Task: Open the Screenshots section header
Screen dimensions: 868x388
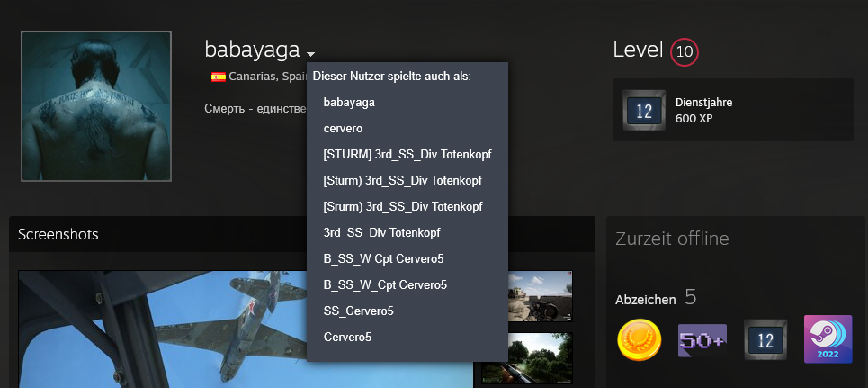Action: point(58,234)
